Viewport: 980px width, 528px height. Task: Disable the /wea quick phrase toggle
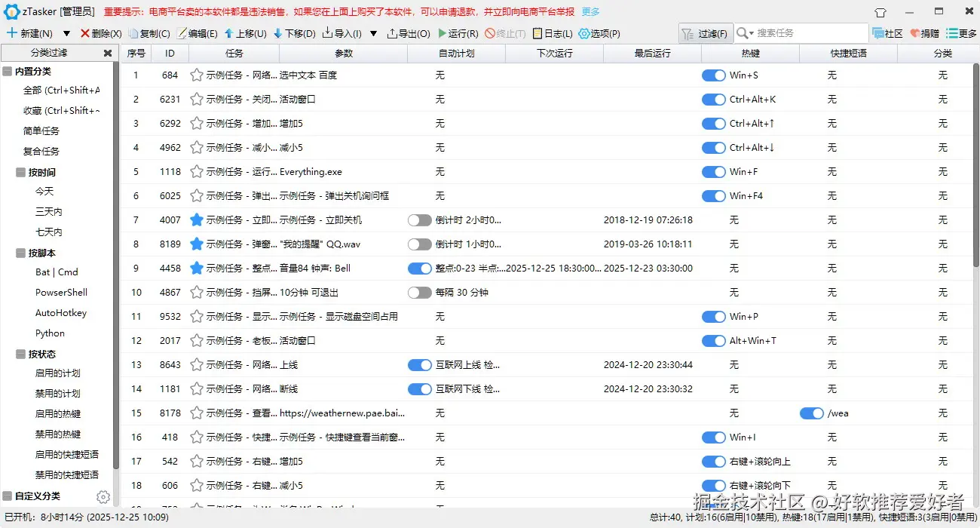click(x=812, y=413)
